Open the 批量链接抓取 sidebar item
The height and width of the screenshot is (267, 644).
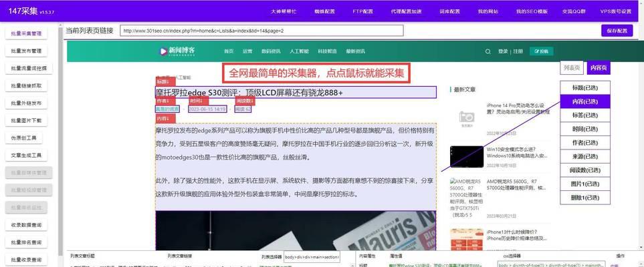coord(26,85)
